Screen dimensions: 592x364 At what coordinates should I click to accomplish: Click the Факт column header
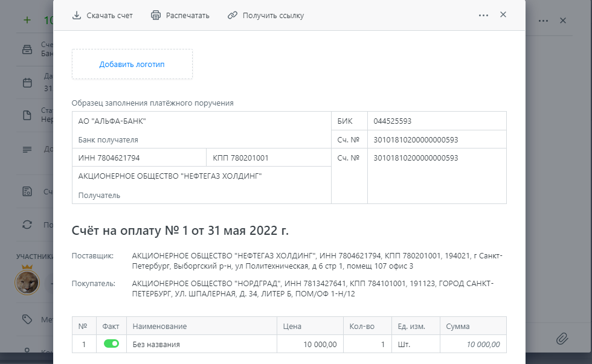(x=111, y=326)
